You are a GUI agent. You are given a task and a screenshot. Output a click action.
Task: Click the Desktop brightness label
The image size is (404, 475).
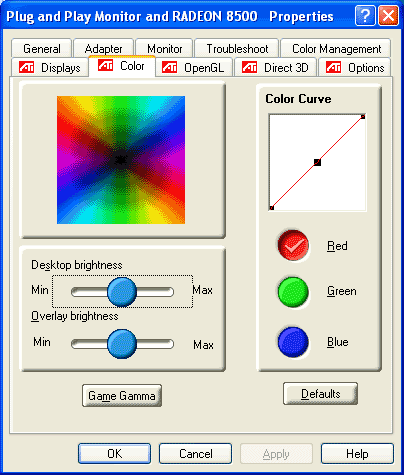pyautogui.click(x=77, y=265)
